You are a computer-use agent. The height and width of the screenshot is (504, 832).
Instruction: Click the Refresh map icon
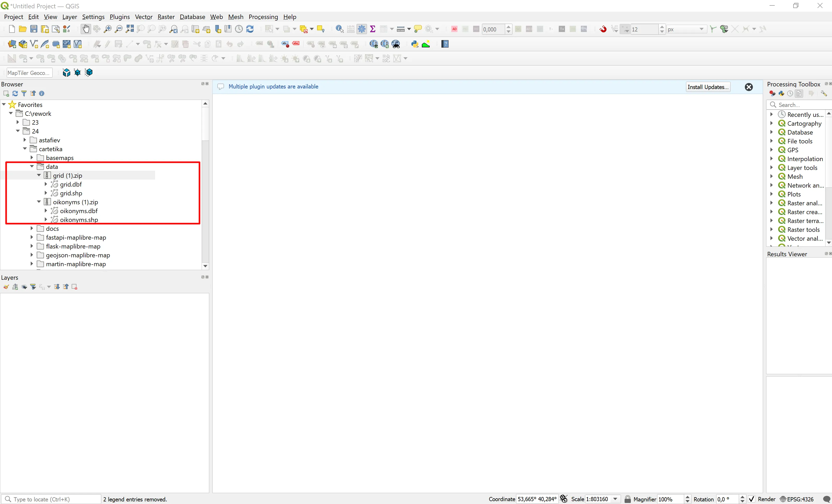250,29
